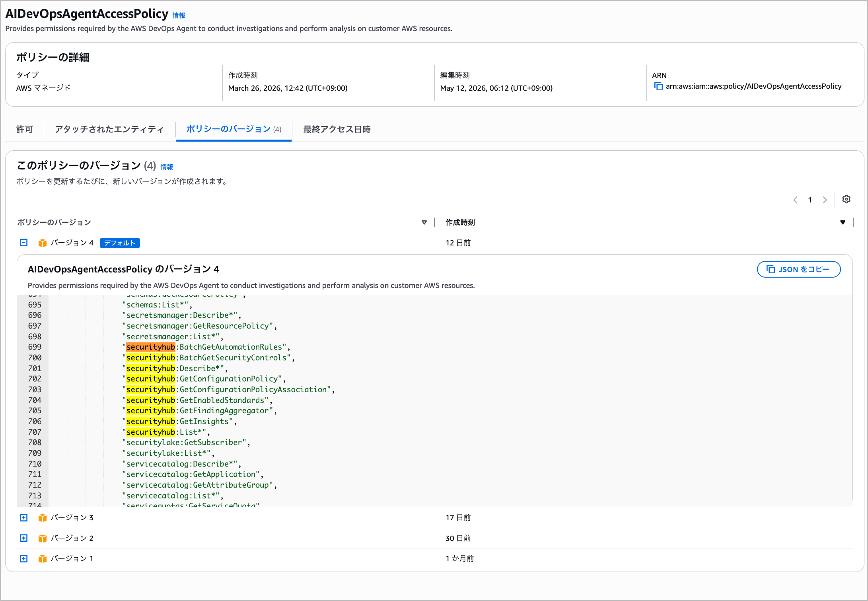The height and width of the screenshot is (601, 868).
Task: Click the バージョン 2 row label
Action: coord(72,538)
